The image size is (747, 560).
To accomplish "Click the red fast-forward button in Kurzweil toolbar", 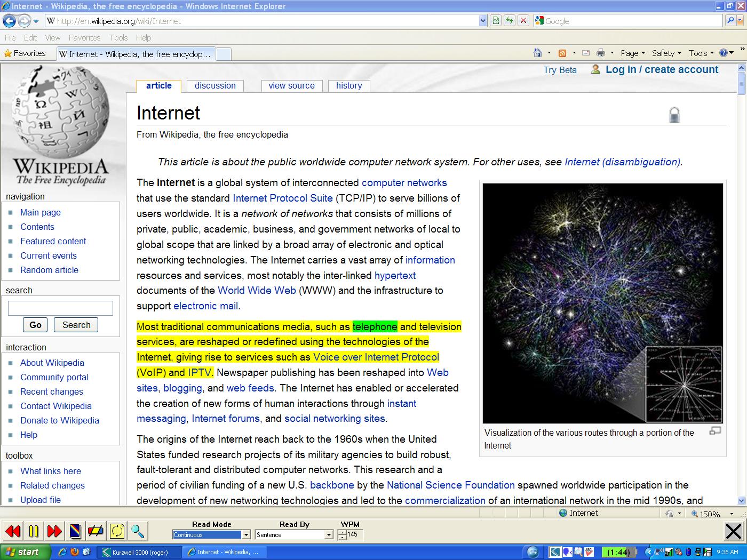I will 54,531.
